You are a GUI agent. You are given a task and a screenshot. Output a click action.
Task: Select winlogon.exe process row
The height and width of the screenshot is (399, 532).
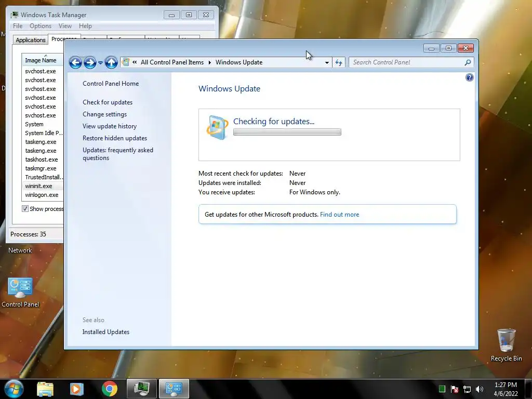click(43, 195)
